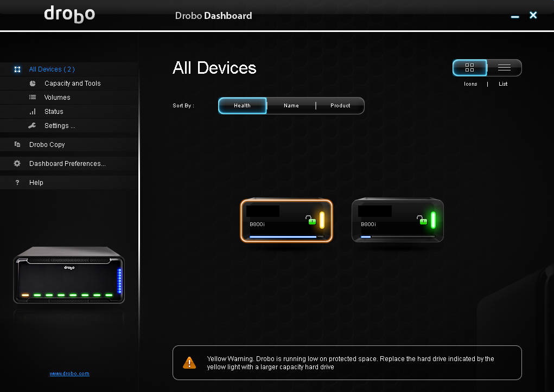Image resolution: width=554 pixels, height=392 pixels.
Task: Click the Status bar-chart icon
Action: (33, 112)
